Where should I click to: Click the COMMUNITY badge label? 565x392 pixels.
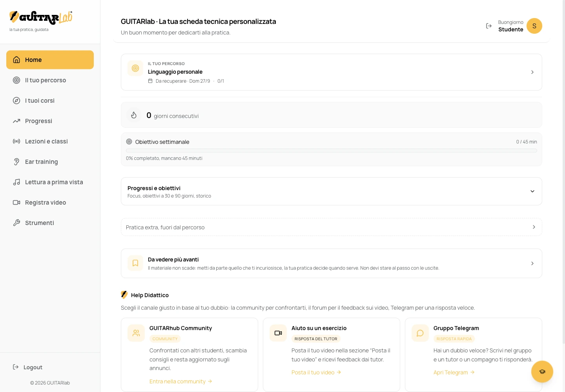coord(165,339)
